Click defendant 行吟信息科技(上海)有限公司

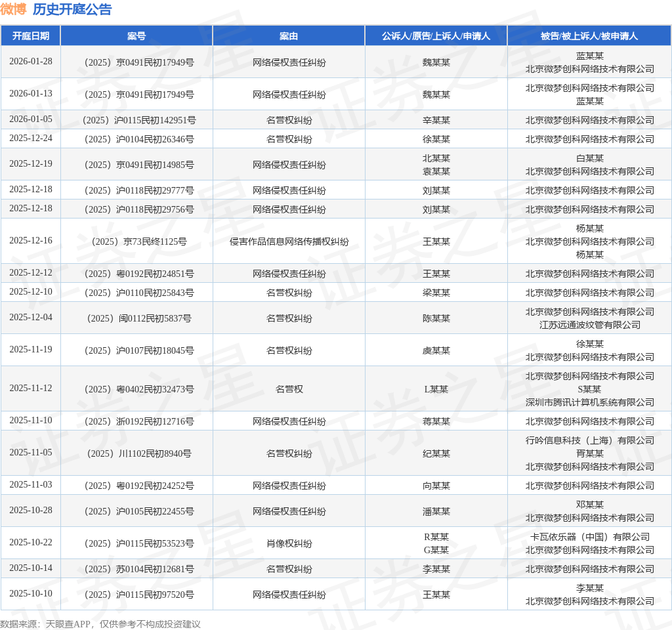tap(590, 440)
